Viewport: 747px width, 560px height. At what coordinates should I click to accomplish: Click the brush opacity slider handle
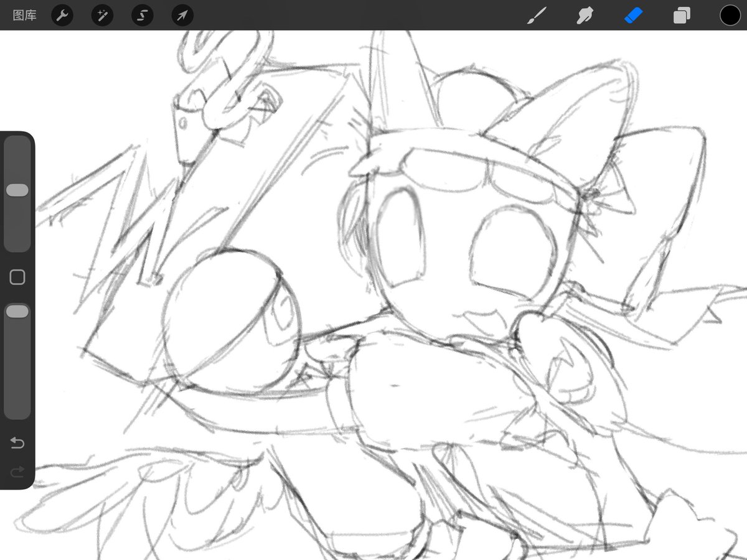pyautogui.click(x=17, y=311)
